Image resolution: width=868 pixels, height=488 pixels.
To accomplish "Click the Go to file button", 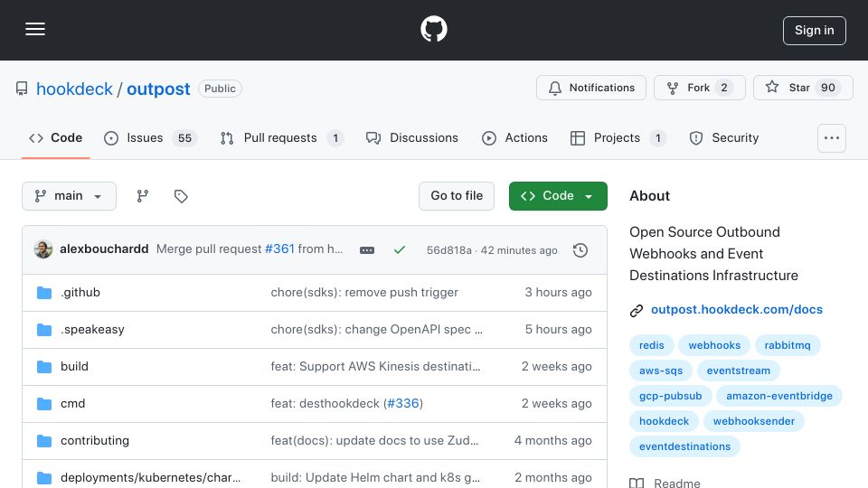I will [x=457, y=196].
